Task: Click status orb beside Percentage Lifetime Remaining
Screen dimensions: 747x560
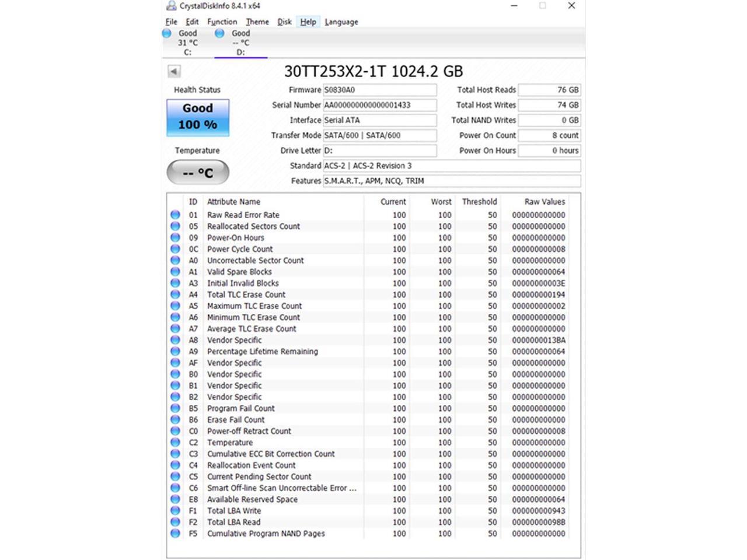Action: 175,351
